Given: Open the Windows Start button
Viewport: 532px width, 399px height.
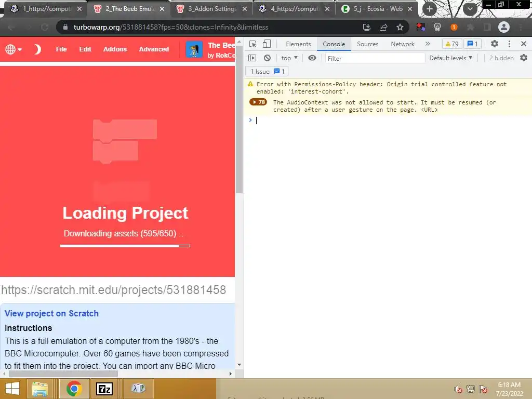Looking at the screenshot, I should click(12, 389).
